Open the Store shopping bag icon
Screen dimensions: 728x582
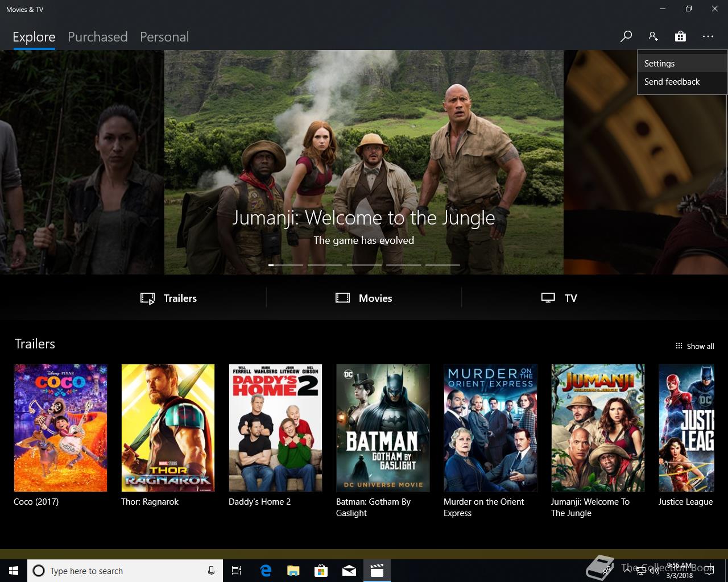(680, 36)
